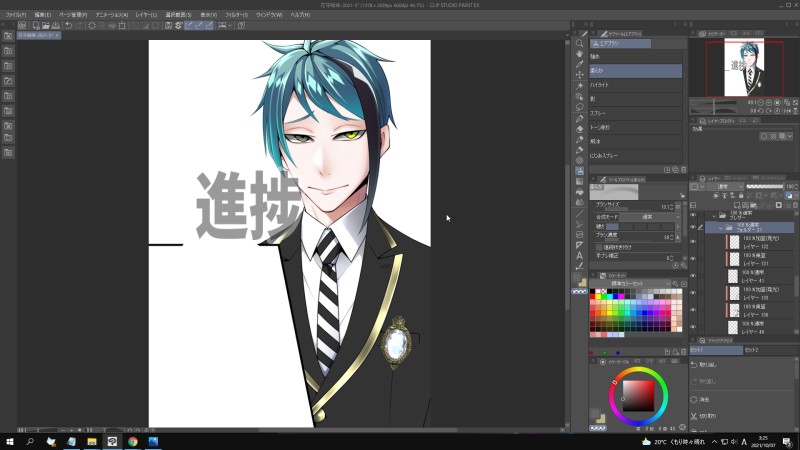The height and width of the screenshot is (450, 800).
Task: Click the Undo arrow in the command bar
Action: click(x=68, y=25)
